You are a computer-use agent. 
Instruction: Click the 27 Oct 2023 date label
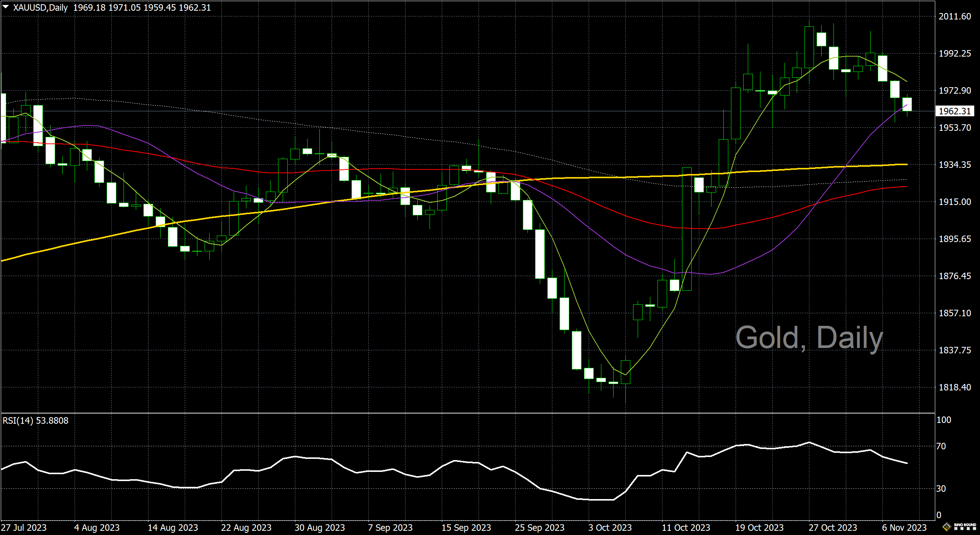(x=832, y=528)
